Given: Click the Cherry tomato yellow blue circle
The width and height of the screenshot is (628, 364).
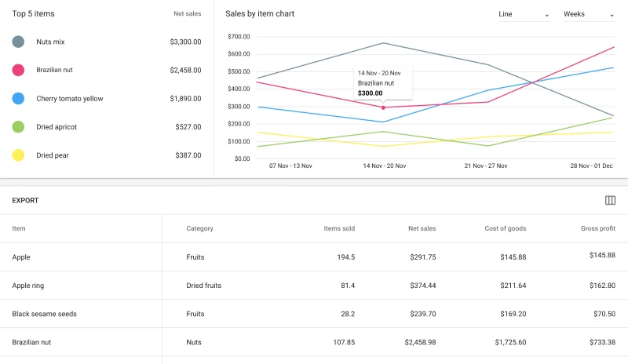Looking at the screenshot, I should pos(18,98).
